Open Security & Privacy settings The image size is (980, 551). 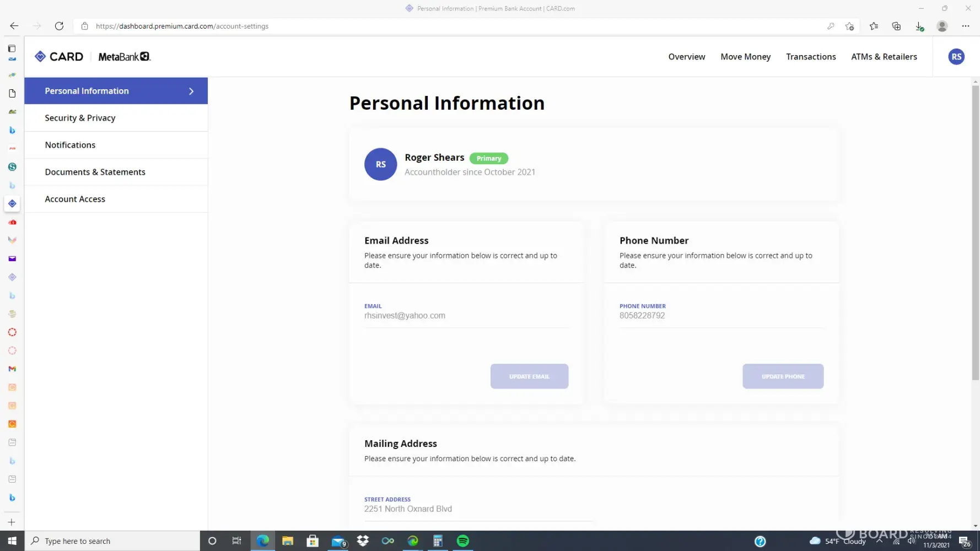pyautogui.click(x=80, y=118)
